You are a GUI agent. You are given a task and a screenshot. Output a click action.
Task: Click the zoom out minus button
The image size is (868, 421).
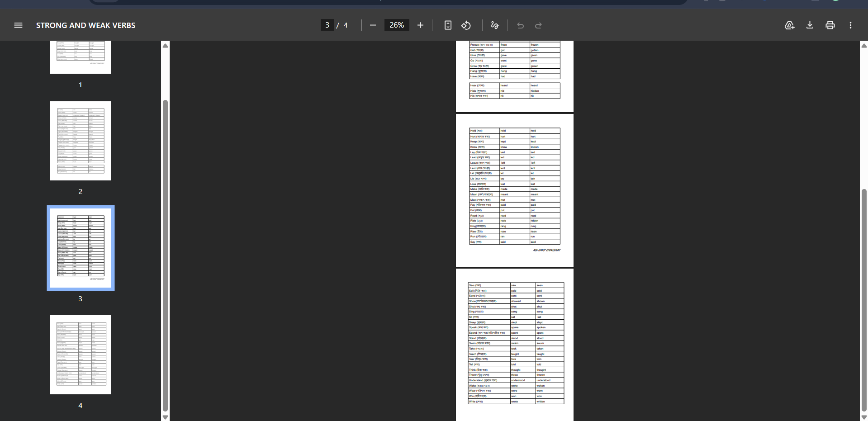pos(373,25)
